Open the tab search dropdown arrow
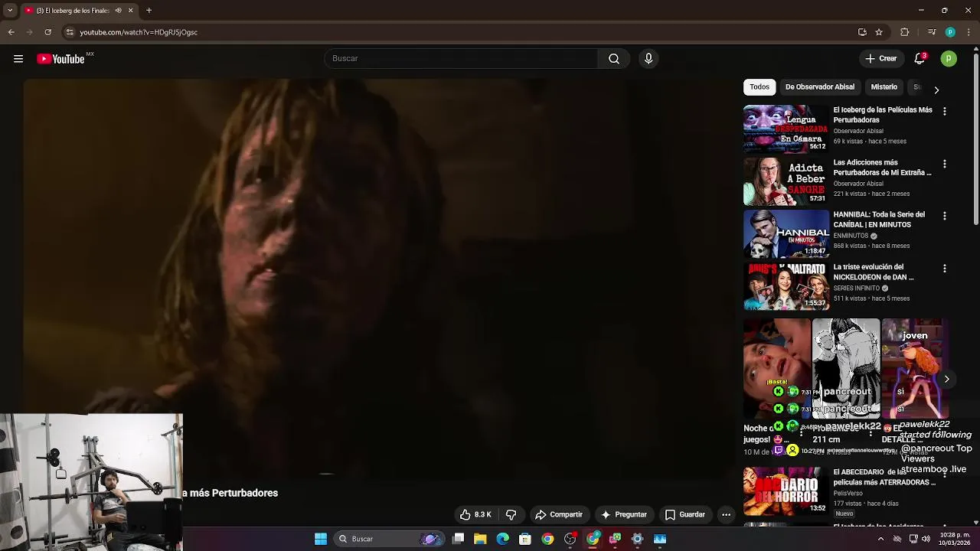Screen dimensions: 980x551 (10, 11)
